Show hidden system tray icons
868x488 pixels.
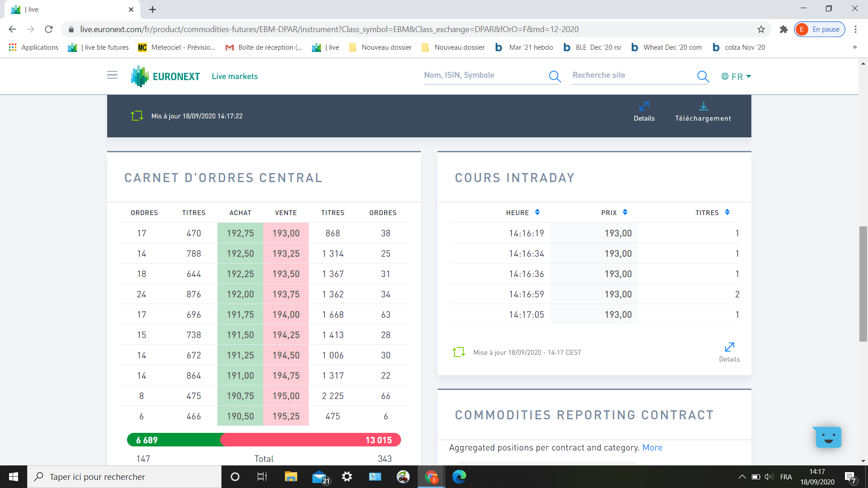pos(742,477)
